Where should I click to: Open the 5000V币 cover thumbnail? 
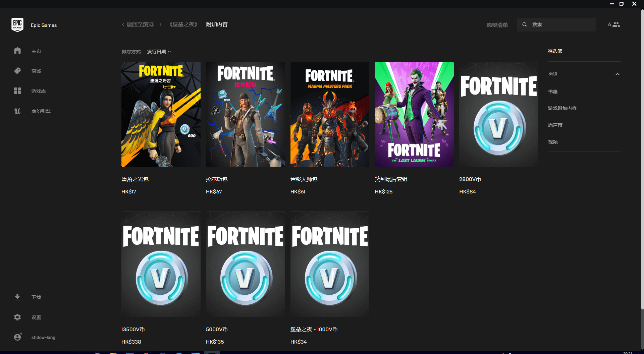point(246,264)
